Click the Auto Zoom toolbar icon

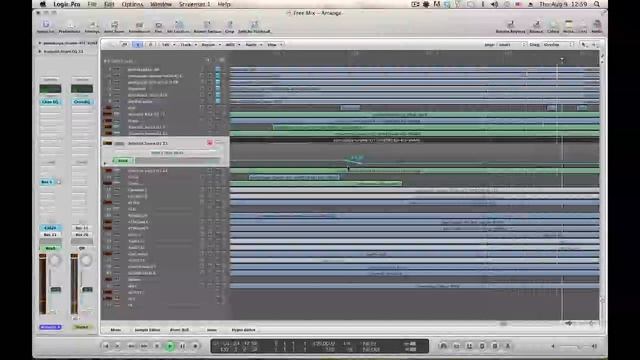click(x=114, y=26)
